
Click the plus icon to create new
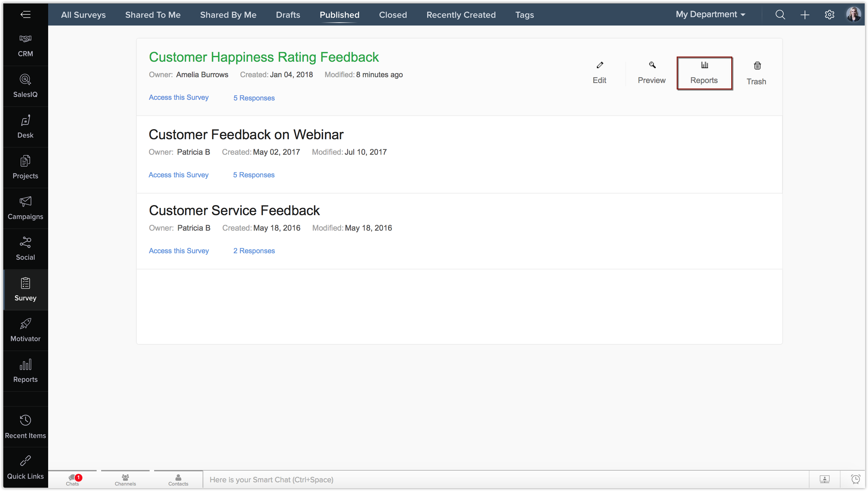coord(805,15)
